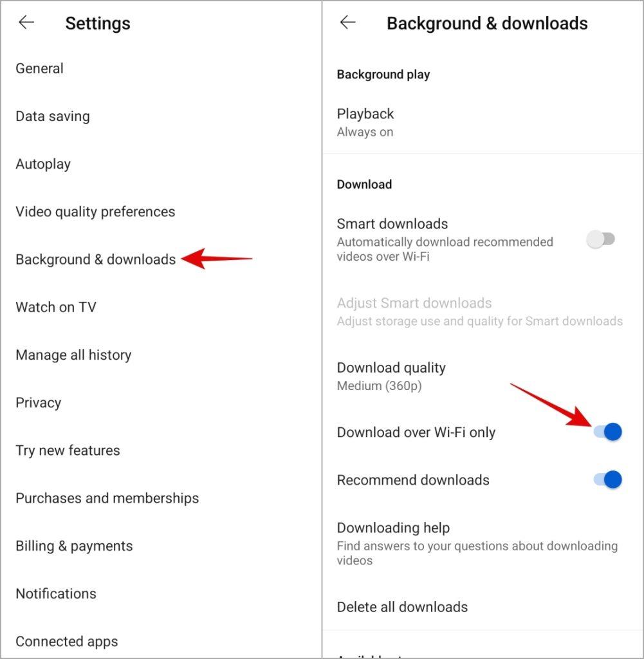
Task: Open Data saving settings
Action: pos(161,116)
